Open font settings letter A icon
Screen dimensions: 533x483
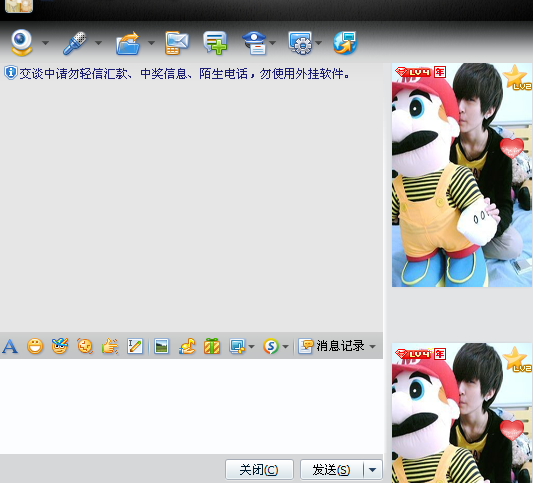pos(10,346)
